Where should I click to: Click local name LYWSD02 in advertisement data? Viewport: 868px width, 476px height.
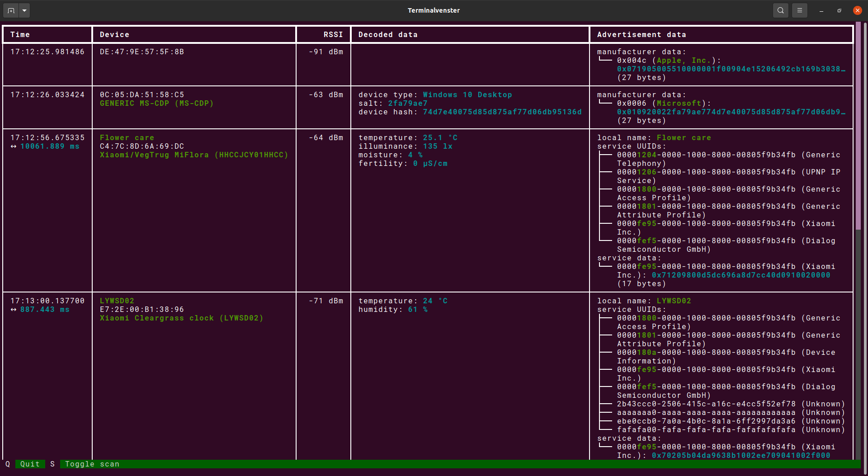tap(674, 301)
